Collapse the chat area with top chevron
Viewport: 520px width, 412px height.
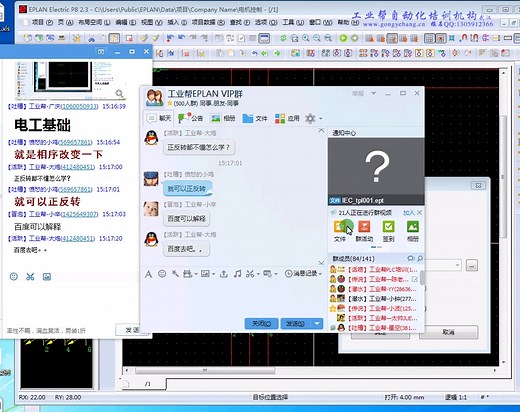321,130
